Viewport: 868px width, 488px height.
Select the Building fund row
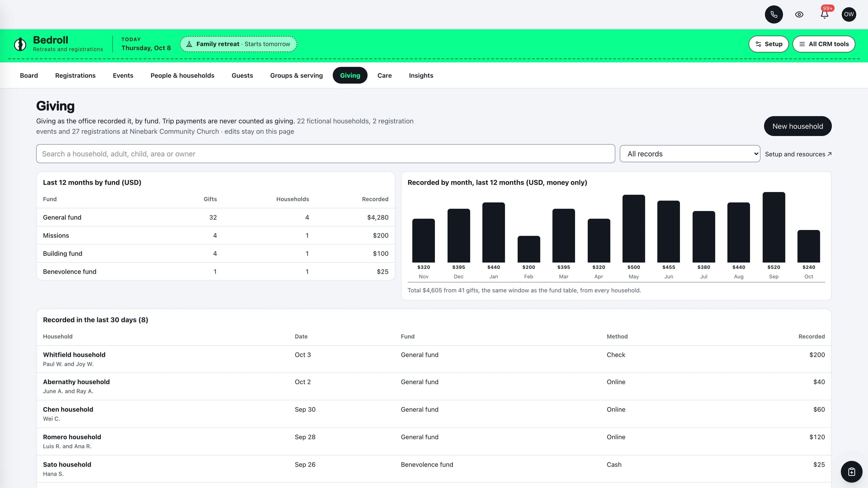(216, 253)
